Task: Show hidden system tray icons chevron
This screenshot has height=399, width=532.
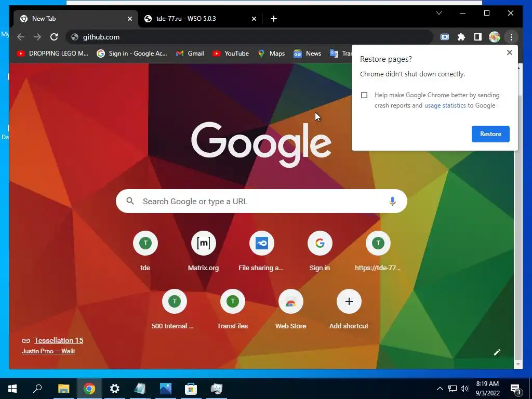Action: pos(440,389)
